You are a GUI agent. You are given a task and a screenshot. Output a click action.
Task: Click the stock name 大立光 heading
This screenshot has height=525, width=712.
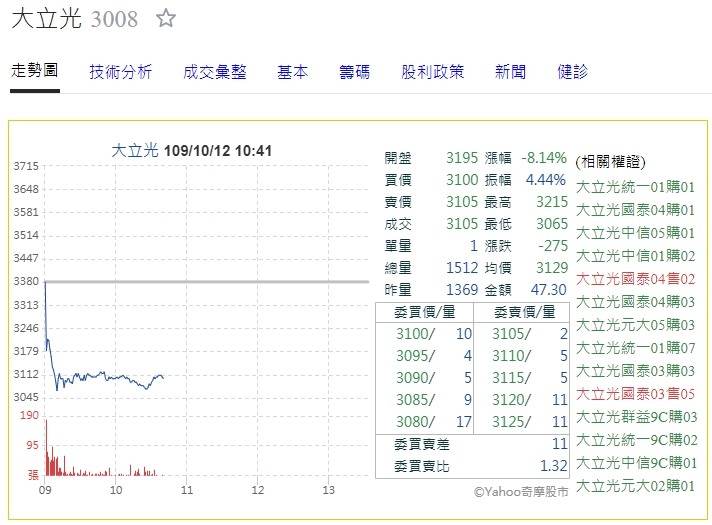46,19
